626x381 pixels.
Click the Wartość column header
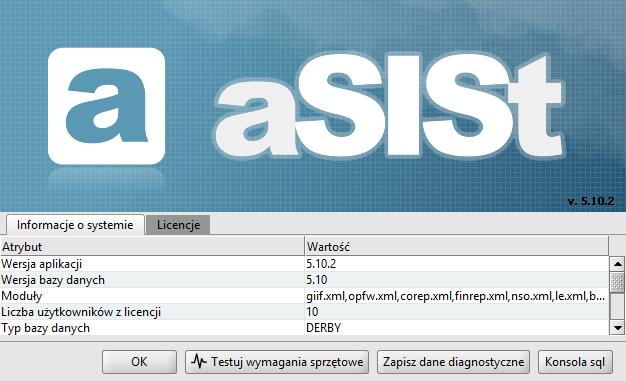[456, 247]
